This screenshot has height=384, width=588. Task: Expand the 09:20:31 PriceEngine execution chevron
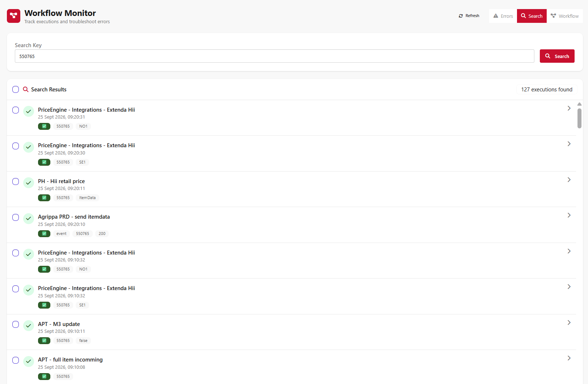[569, 108]
